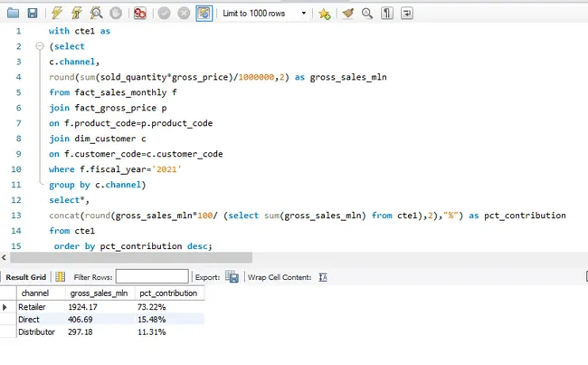
Task: Sort by gross_sales_mln column header
Action: click(x=99, y=293)
